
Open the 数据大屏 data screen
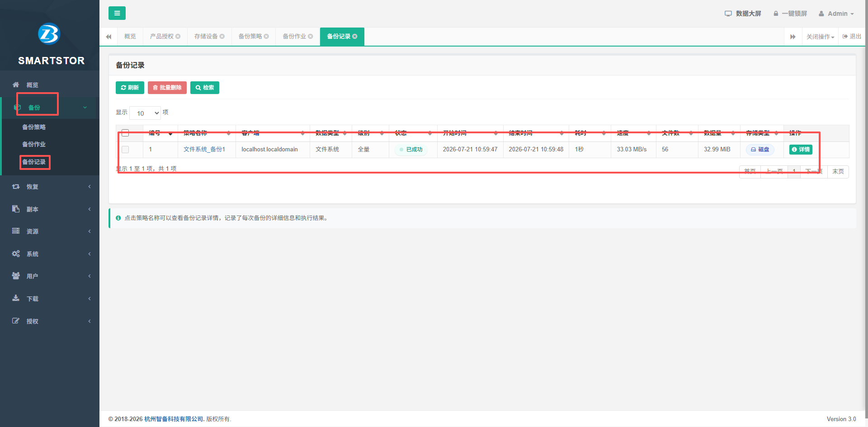point(743,14)
